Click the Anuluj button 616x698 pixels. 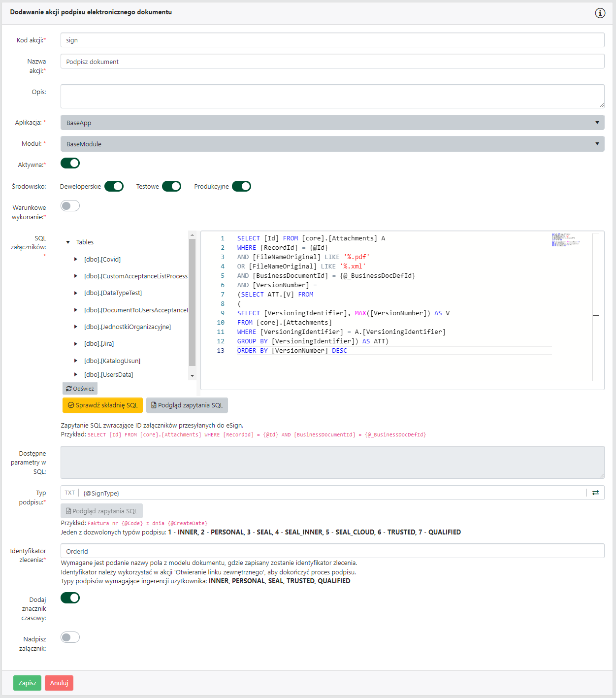[x=59, y=683]
